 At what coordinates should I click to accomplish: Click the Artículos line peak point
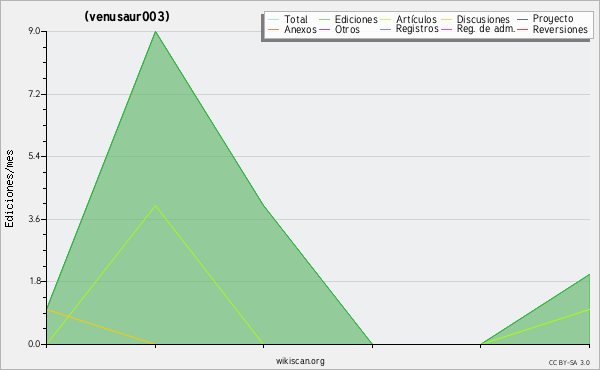point(155,205)
